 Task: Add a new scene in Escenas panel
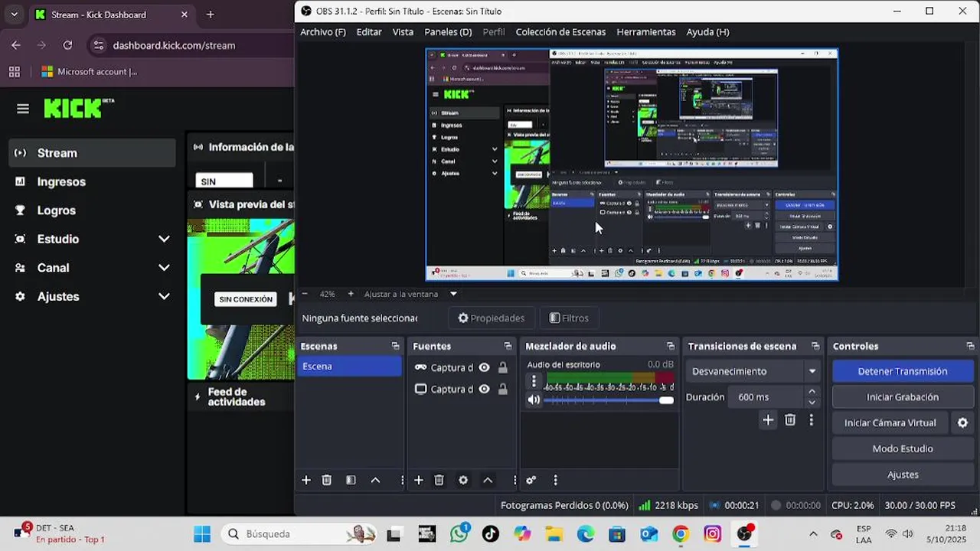point(306,480)
